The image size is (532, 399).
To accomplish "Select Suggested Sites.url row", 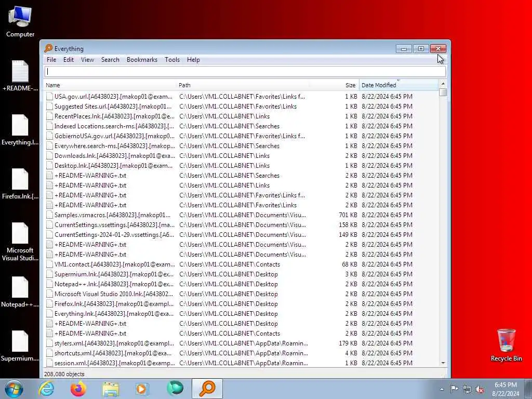I will pyautogui.click(x=241, y=107).
